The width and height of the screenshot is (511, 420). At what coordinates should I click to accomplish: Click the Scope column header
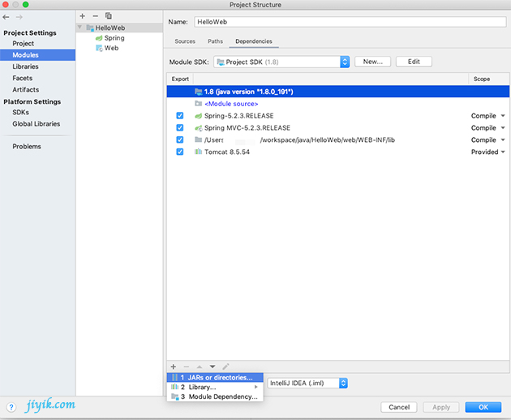482,79
